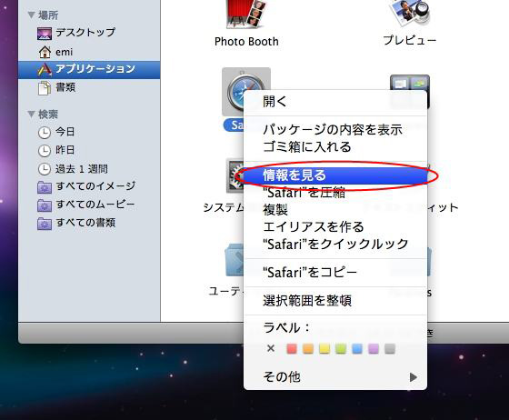Click the smart folder icon for すべてのムービー
This screenshot has height=420, width=509.
point(45,205)
